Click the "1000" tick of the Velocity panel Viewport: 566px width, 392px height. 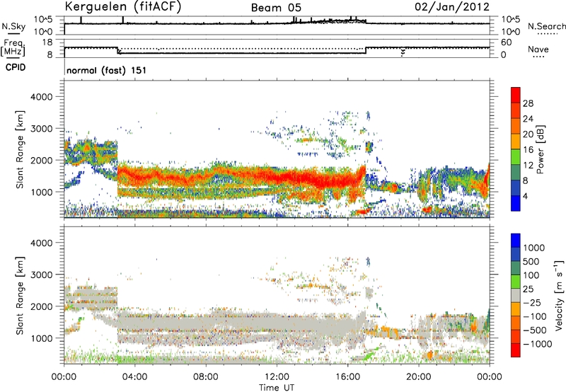(x=41, y=338)
